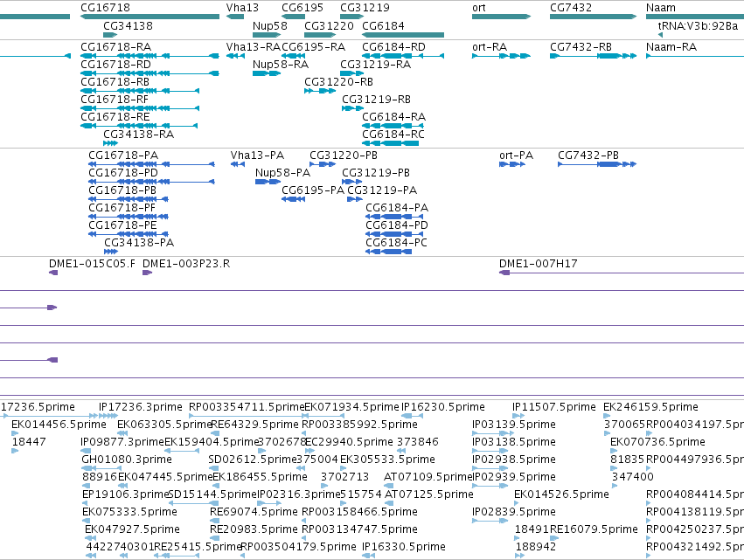The height and width of the screenshot is (560, 744).
Task: Open EST SD02612.5prime label
Action: click(x=253, y=460)
